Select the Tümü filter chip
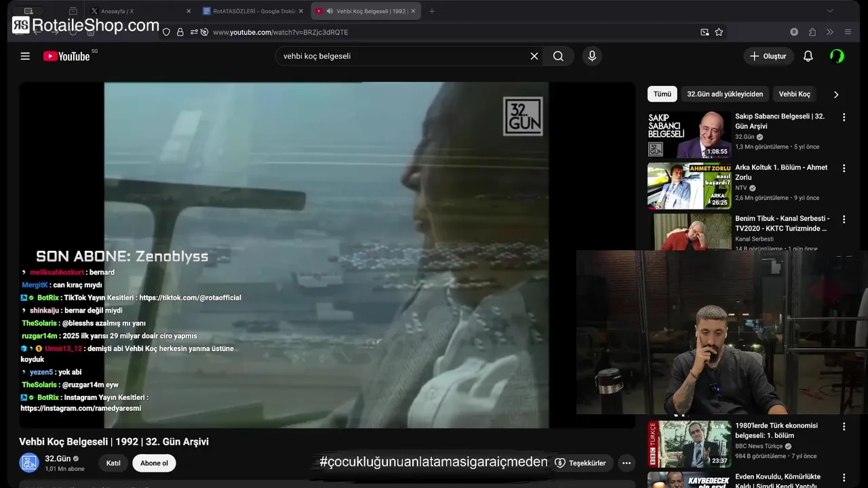868x488 pixels. (x=662, y=94)
